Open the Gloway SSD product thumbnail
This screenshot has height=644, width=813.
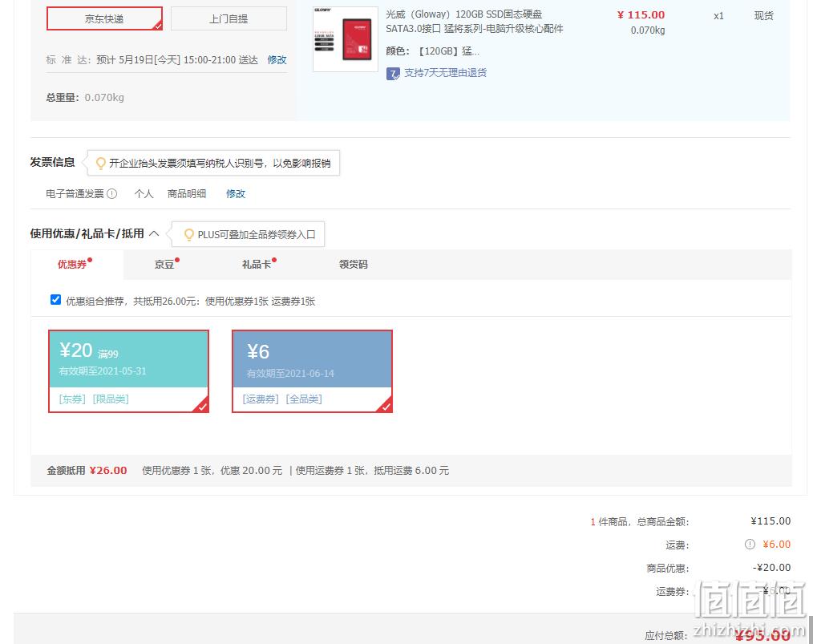click(x=346, y=39)
